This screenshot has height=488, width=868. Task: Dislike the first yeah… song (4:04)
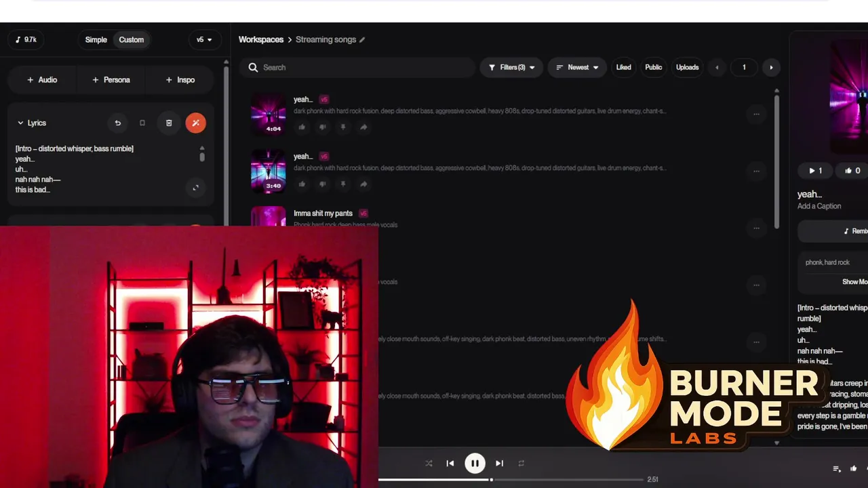point(322,127)
